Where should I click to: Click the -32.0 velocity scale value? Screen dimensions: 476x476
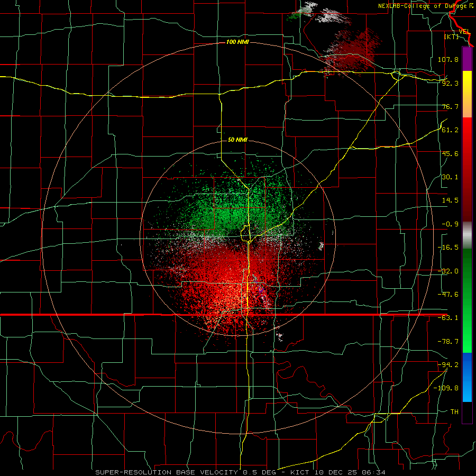click(x=448, y=271)
